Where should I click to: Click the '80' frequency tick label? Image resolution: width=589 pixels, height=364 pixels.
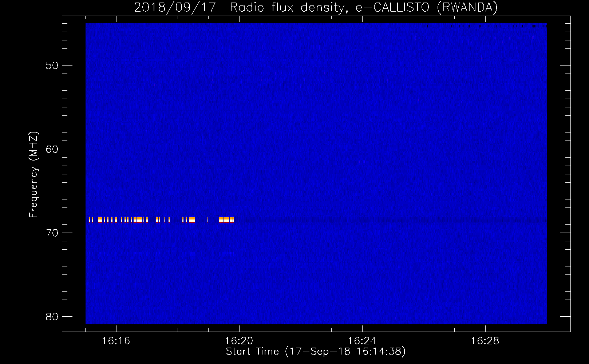(52, 317)
